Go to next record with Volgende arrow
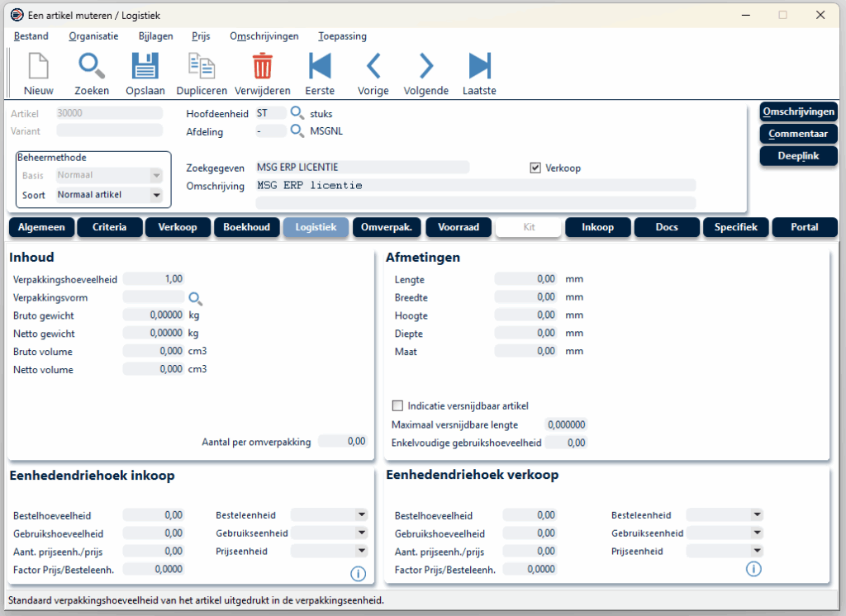This screenshot has width=846, height=616. click(x=425, y=66)
